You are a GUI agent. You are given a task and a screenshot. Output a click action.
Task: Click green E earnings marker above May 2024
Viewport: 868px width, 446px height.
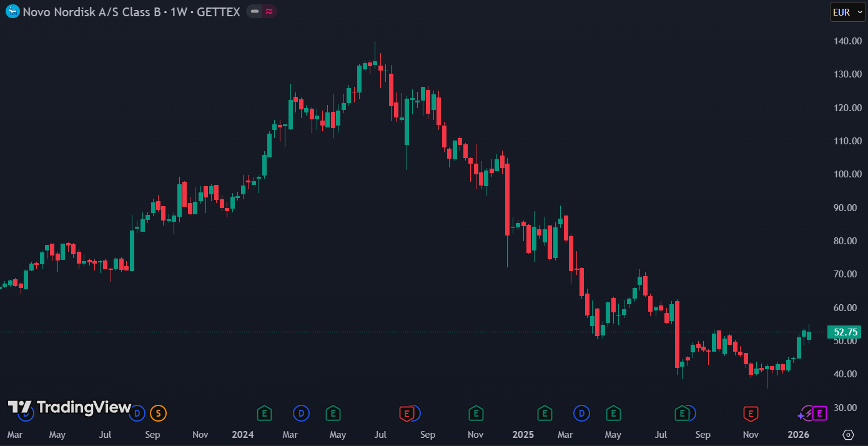click(333, 413)
